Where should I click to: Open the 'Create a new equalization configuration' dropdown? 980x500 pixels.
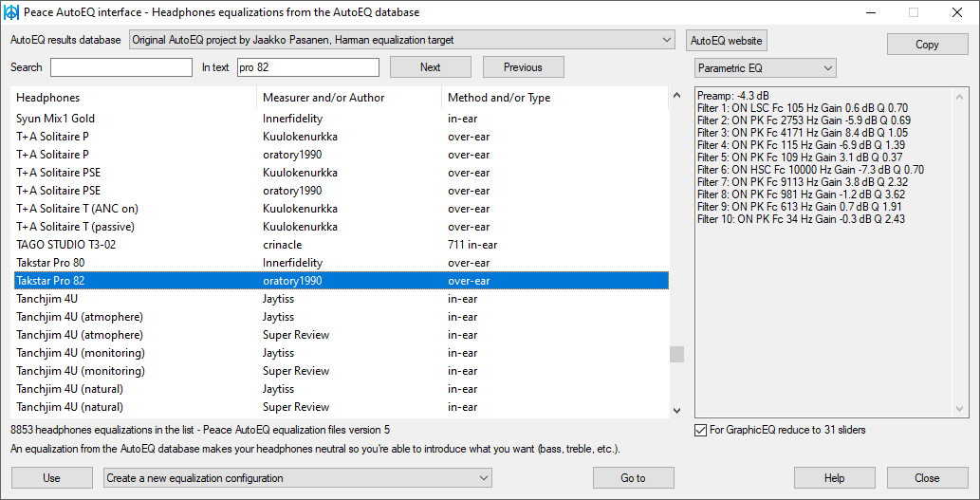297,478
